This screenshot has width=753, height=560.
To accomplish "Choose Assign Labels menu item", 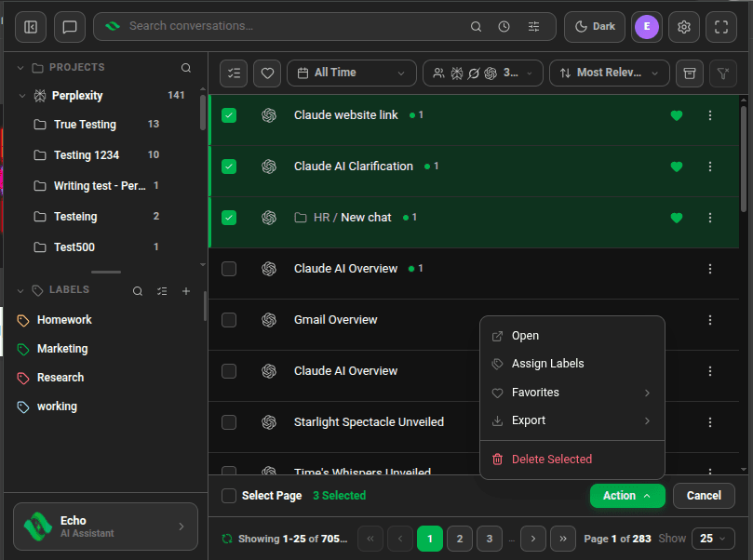I will tap(572, 364).
